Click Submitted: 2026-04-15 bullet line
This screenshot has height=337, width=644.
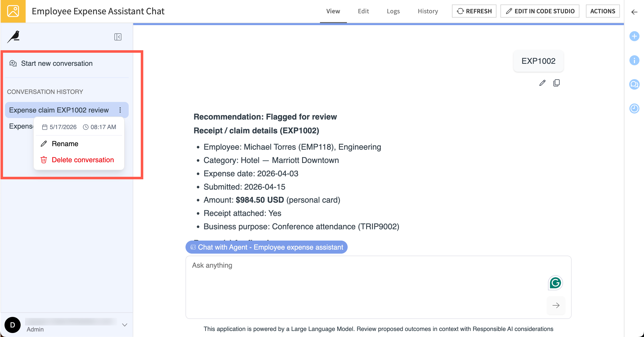(244, 187)
